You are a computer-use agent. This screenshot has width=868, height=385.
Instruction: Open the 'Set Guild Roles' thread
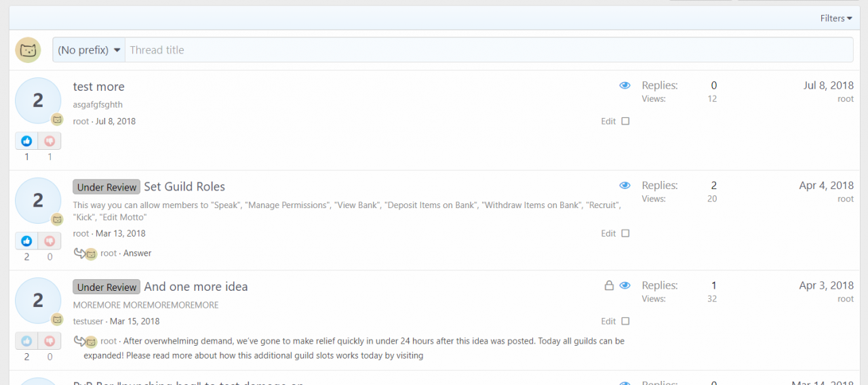point(184,186)
